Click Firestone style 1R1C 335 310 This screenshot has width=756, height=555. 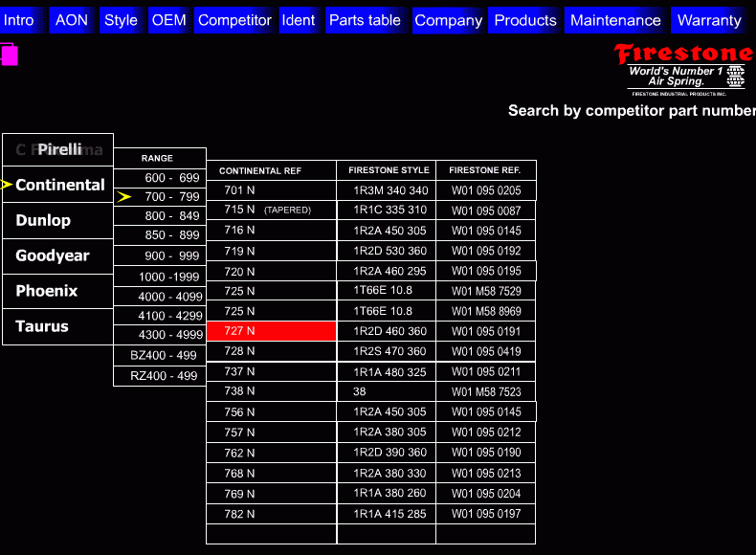click(387, 210)
